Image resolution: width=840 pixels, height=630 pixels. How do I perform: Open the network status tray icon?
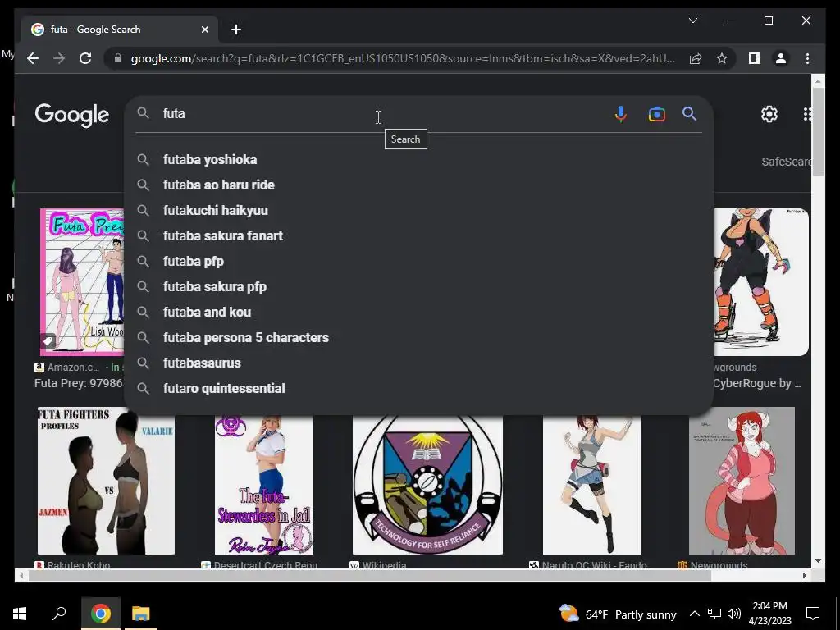tap(714, 614)
